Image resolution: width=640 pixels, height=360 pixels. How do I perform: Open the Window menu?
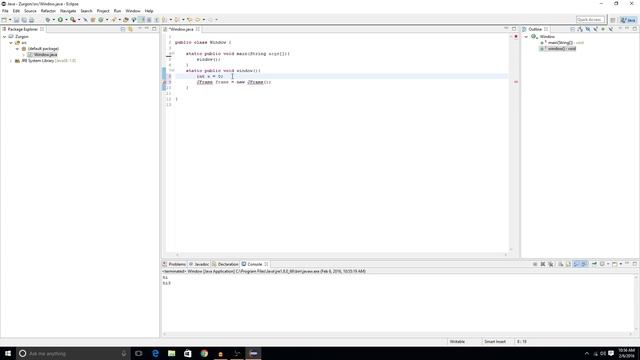tap(133, 11)
